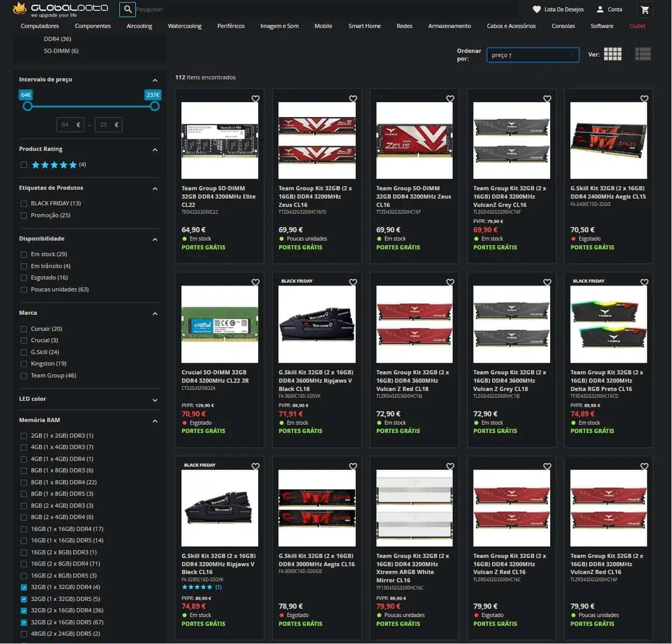This screenshot has height=644, width=672.
Task: Wishlist G.Skill 3000MHz Aegis CL16
Action: (353, 466)
